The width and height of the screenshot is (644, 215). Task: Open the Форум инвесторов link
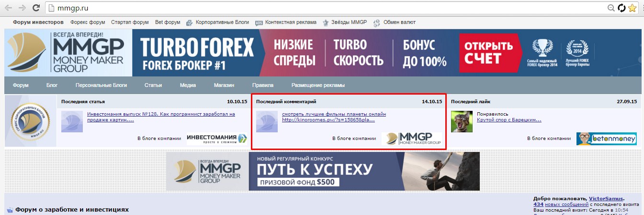click(x=38, y=22)
